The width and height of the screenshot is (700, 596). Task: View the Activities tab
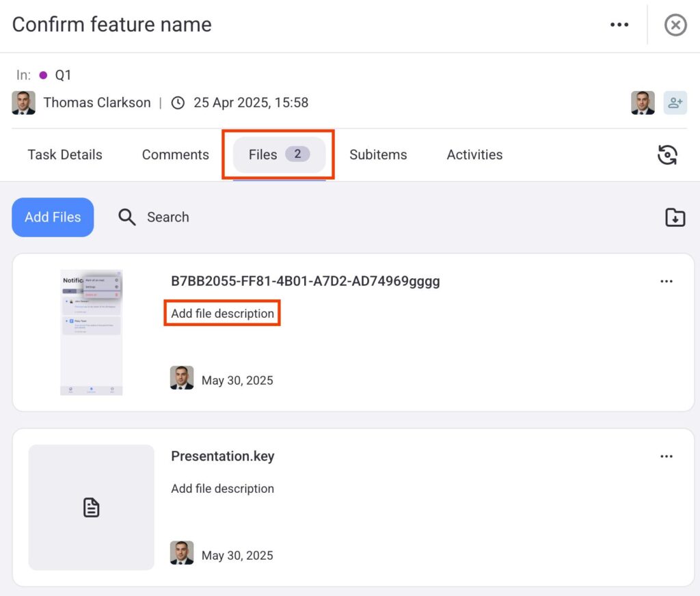[x=474, y=155]
